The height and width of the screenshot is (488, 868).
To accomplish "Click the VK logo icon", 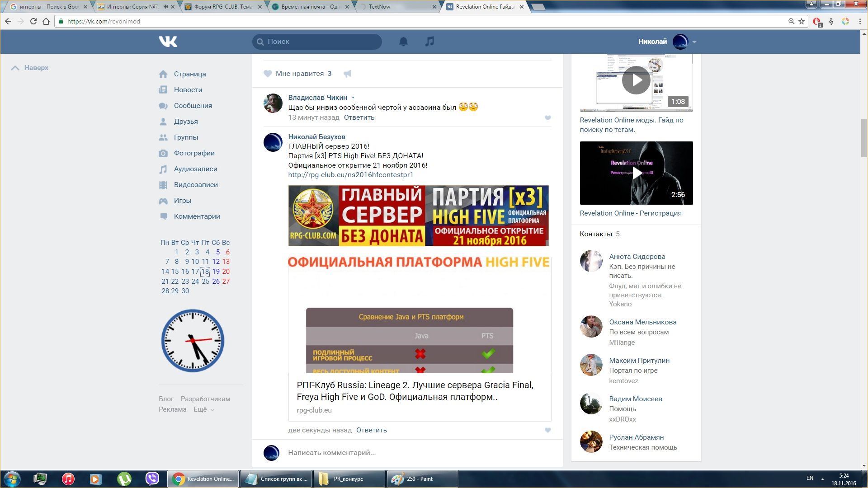I will point(168,42).
